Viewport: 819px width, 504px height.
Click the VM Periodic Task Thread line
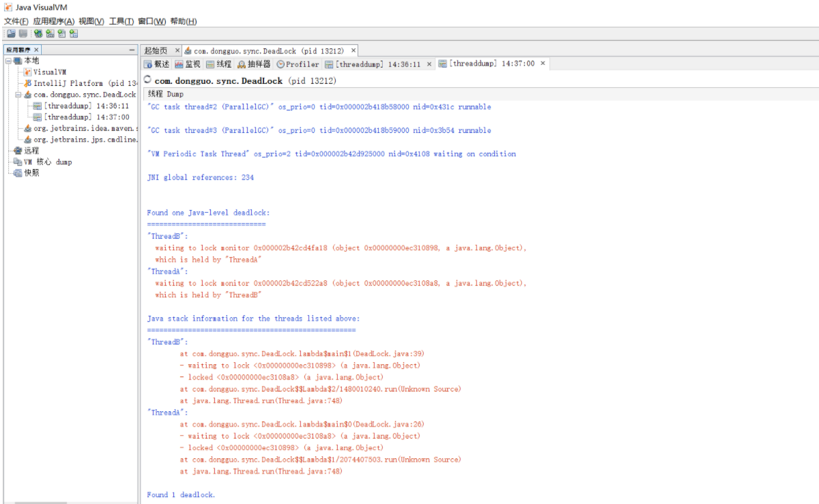point(331,154)
